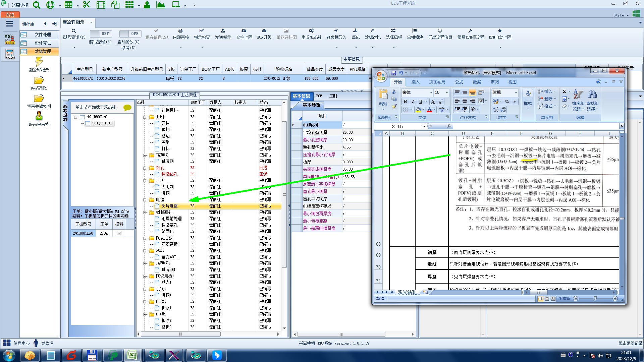Screen dimensions: 644x362
Task: Toggle the 启动修改 OFF switch
Action: click(x=130, y=34)
